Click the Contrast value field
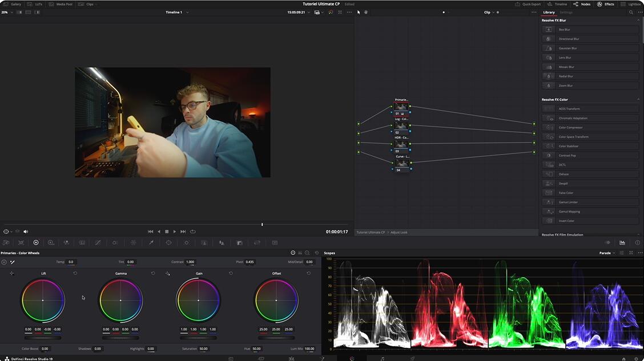644x361 pixels. pos(190,262)
